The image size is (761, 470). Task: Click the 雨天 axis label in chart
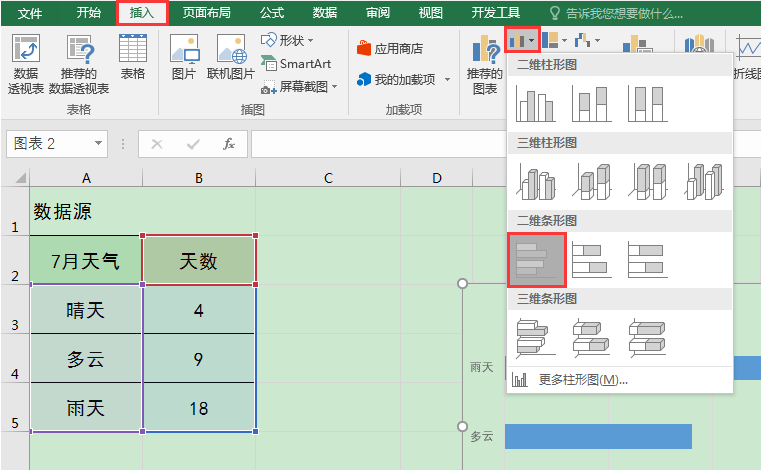[481, 367]
